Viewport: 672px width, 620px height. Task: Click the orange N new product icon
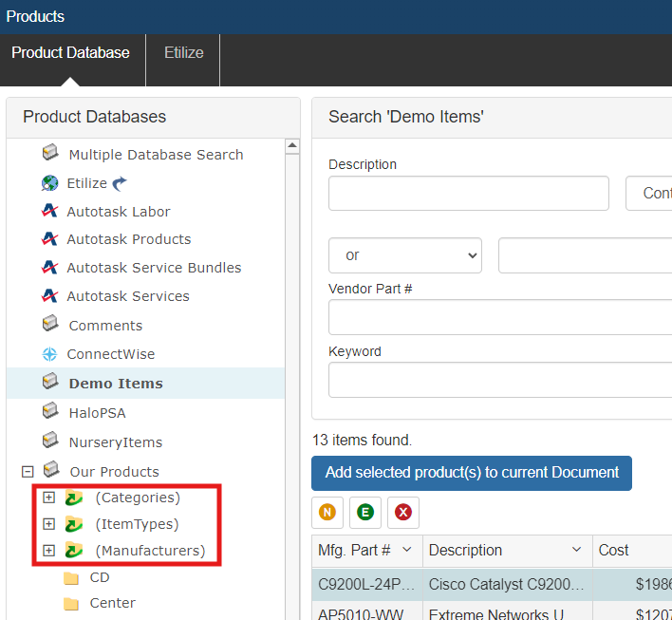click(327, 513)
